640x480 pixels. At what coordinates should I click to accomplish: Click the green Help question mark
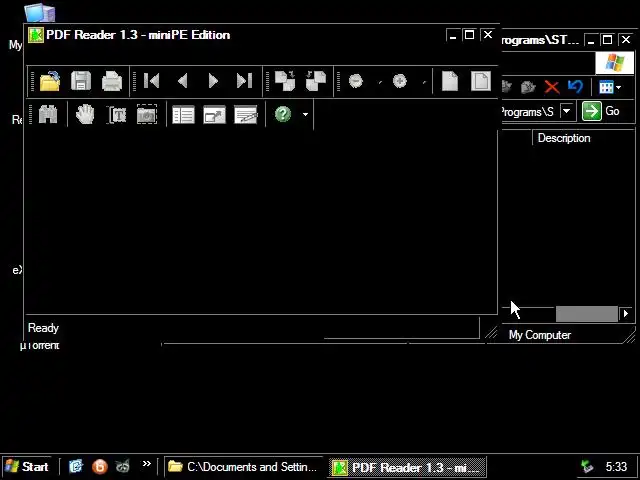[x=283, y=114]
